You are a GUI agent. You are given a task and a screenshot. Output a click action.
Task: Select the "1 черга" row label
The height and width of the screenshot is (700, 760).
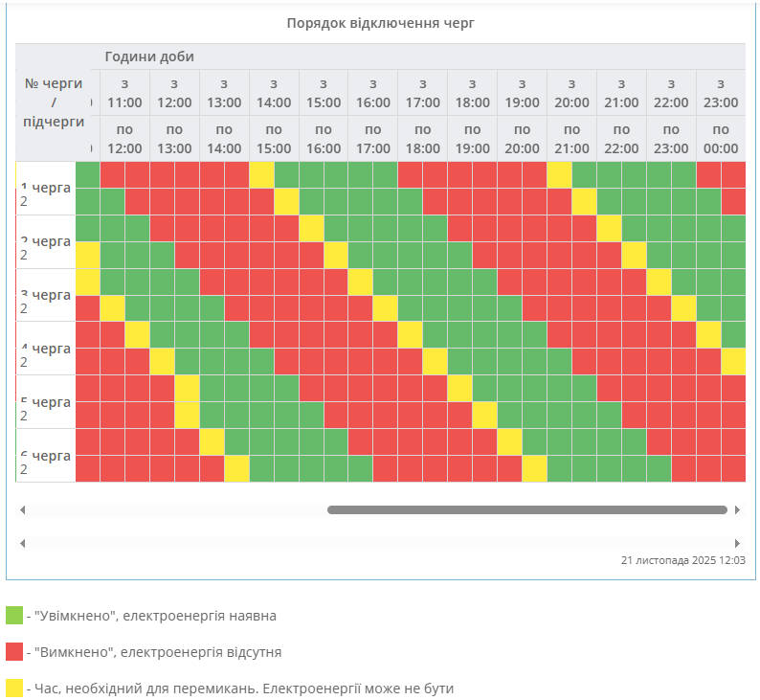(x=49, y=188)
